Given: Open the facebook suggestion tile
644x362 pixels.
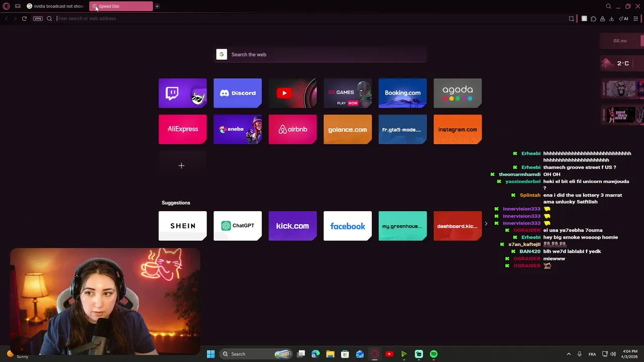Looking at the screenshot, I should click(x=348, y=226).
